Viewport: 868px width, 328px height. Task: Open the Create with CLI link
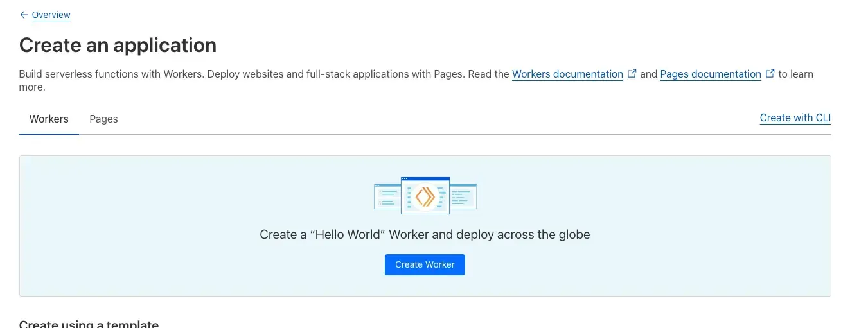pyautogui.click(x=795, y=117)
